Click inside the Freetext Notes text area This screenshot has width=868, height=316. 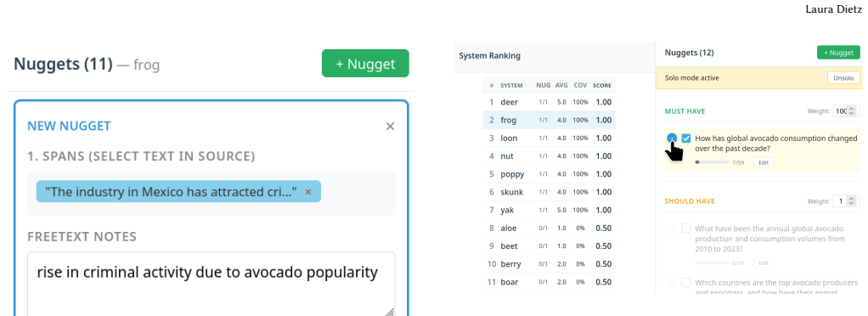[211, 285]
